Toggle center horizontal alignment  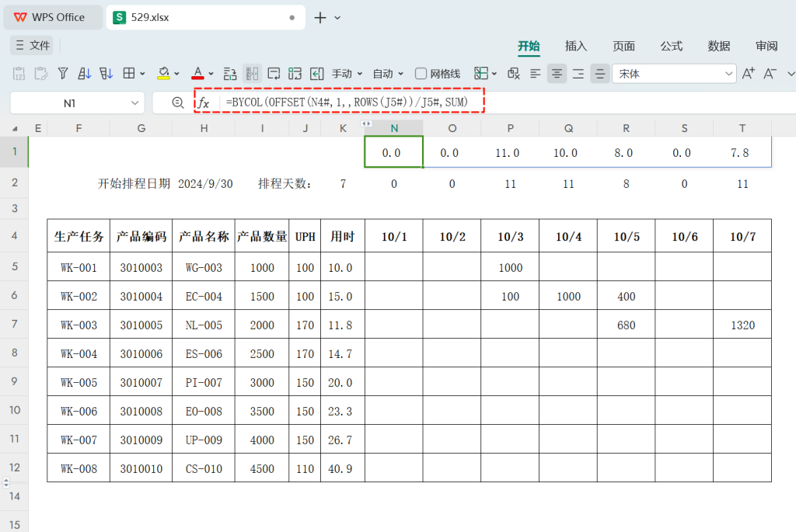[x=557, y=74]
